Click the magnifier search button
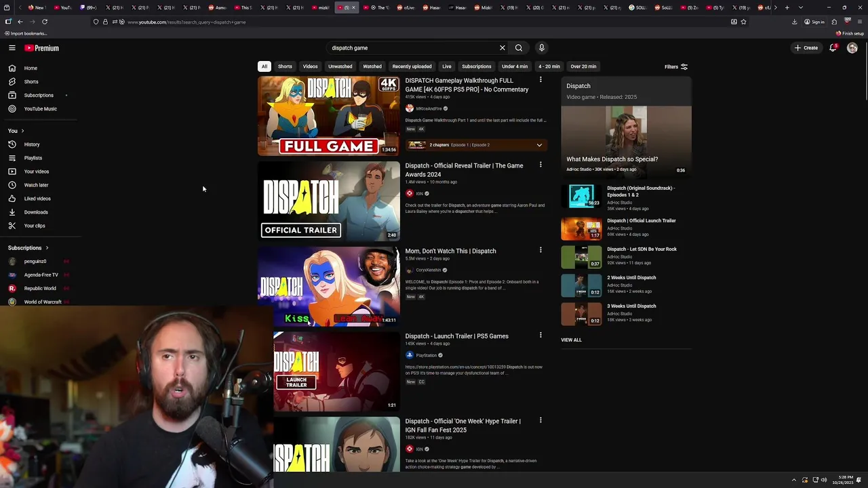This screenshot has height=488, width=868. pos(519,48)
